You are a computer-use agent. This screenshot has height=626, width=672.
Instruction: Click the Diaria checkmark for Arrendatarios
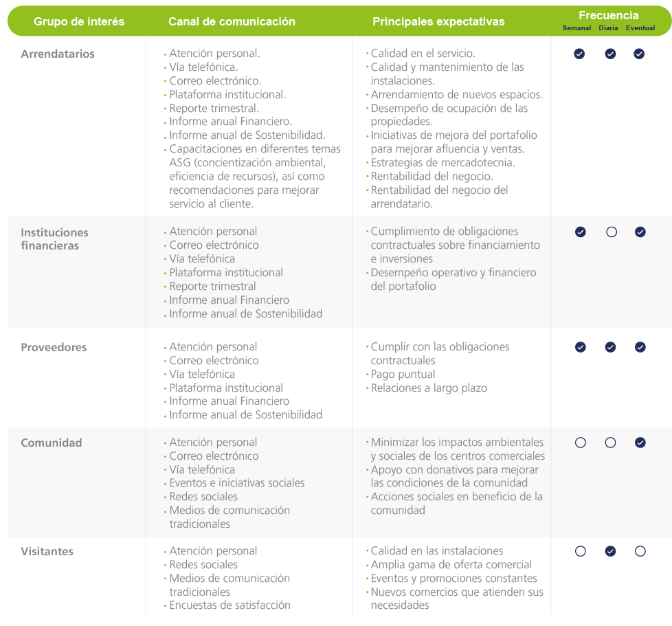click(x=610, y=54)
